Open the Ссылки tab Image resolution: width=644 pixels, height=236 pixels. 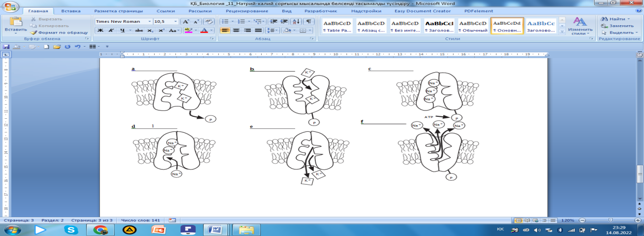point(166,10)
